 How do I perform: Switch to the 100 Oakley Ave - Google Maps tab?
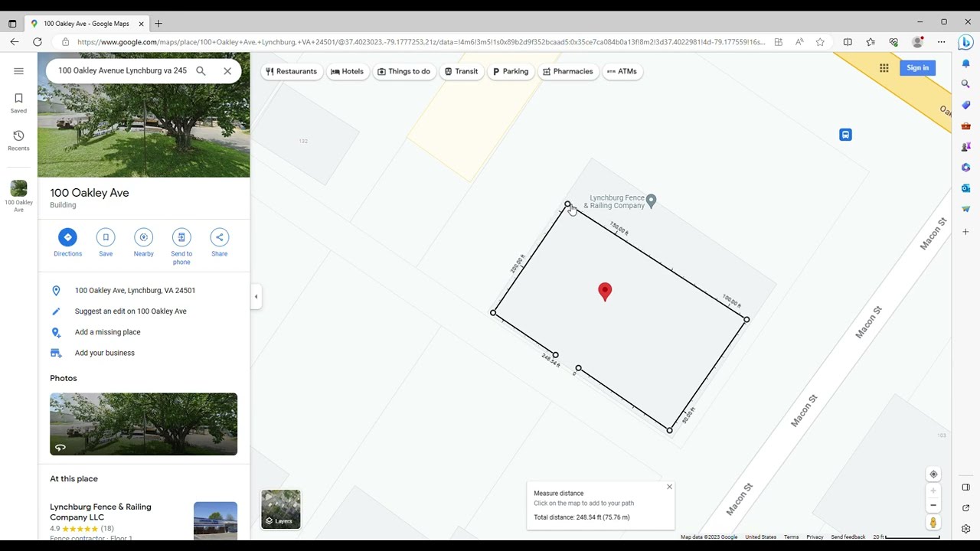pyautogui.click(x=87, y=24)
